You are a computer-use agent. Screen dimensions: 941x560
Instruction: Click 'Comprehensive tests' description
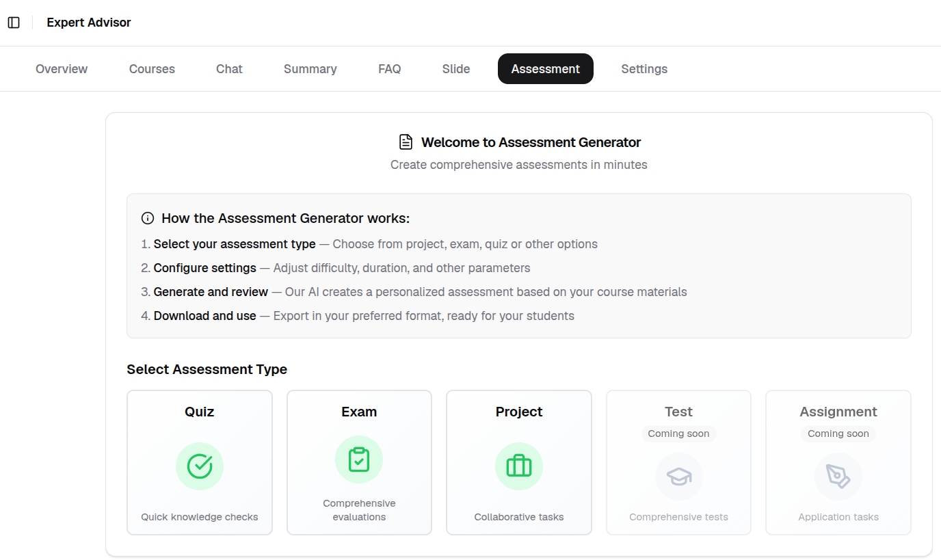tap(679, 517)
